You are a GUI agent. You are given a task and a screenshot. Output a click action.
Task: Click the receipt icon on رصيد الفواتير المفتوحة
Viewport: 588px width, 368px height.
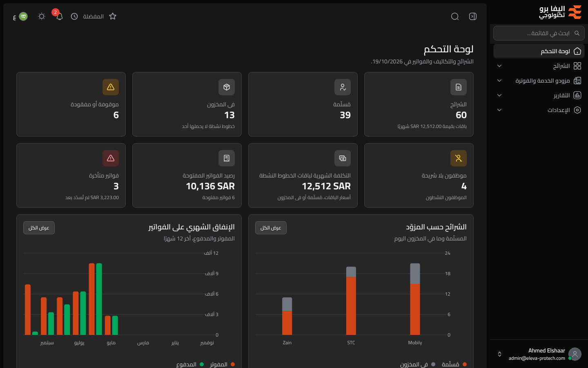click(x=227, y=158)
